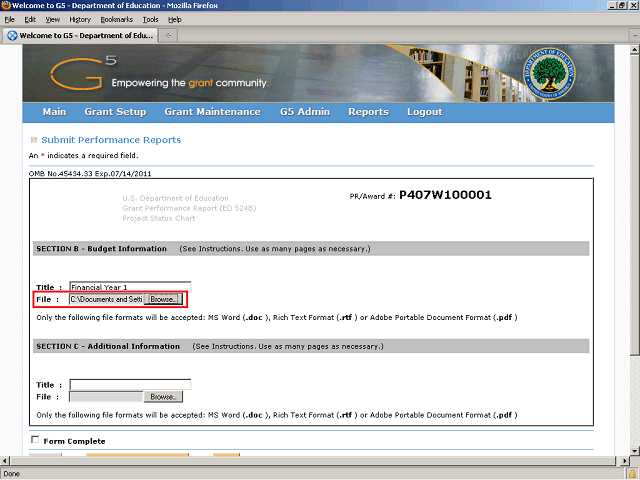640x480 pixels.
Task: Open the Bookmarks menu
Action: point(117,20)
